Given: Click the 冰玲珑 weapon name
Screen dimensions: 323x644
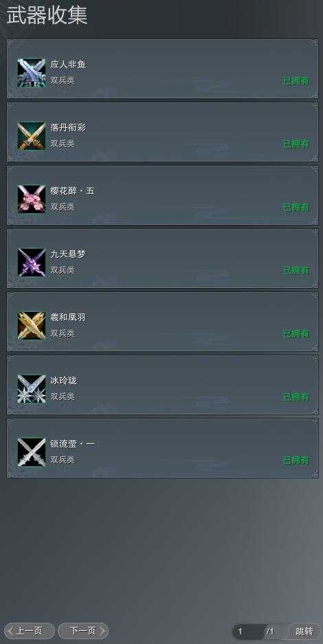Looking at the screenshot, I should (x=64, y=381).
